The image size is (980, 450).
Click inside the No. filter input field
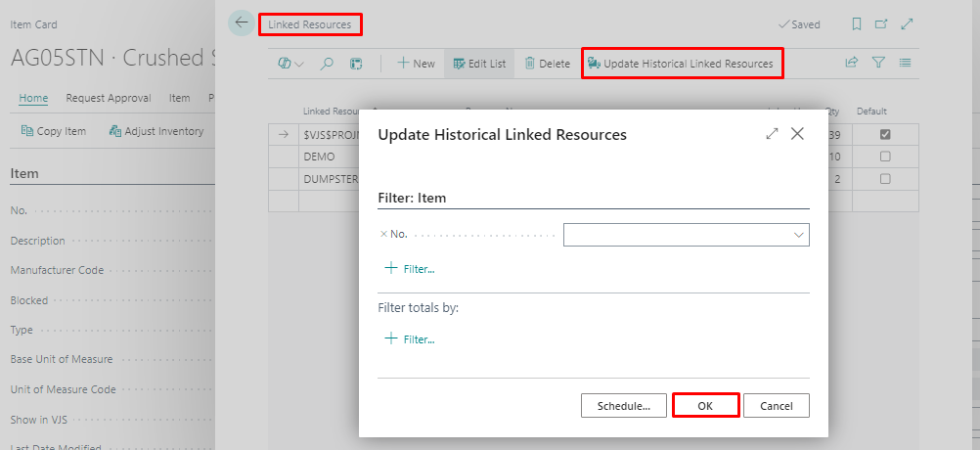tap(675, 235)
